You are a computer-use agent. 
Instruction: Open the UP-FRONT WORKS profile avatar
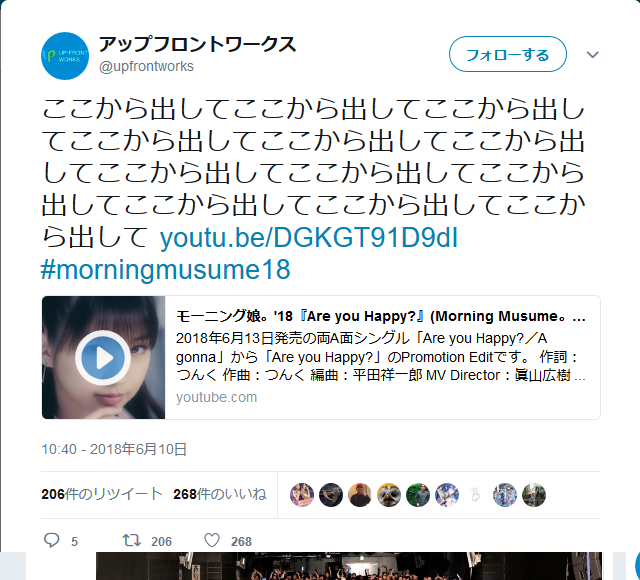(65, 56)
